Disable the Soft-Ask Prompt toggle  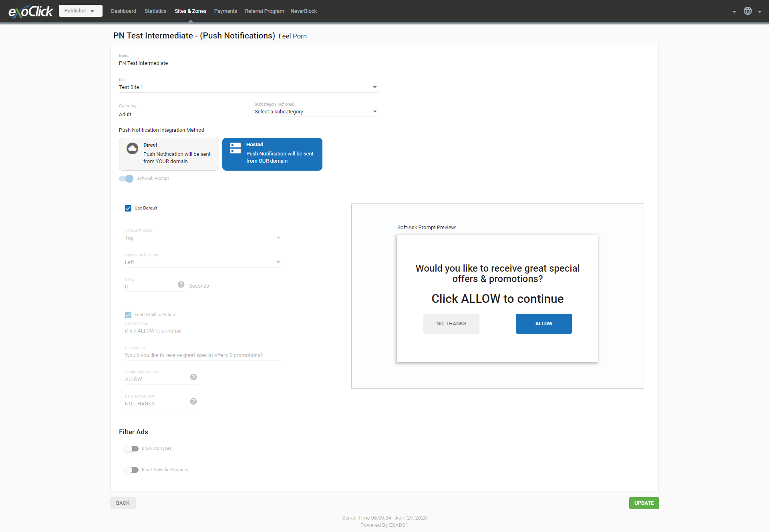[x=126, y=179]
